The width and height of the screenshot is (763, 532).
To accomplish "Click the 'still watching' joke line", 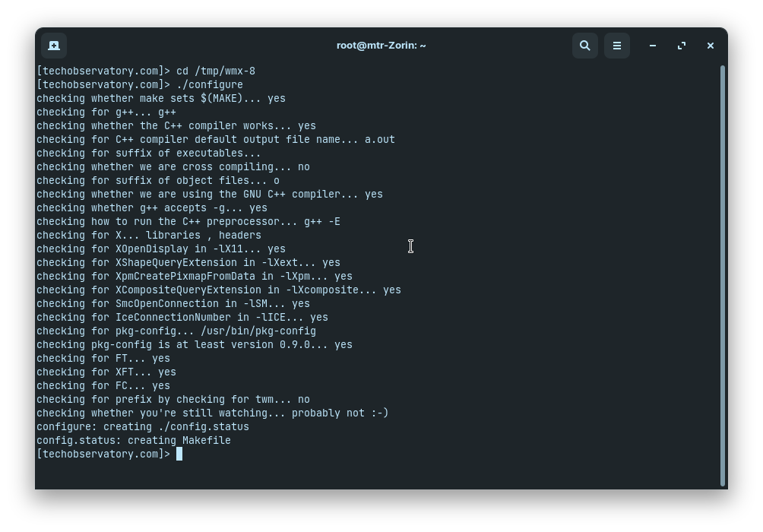I will tap(212, 413).
